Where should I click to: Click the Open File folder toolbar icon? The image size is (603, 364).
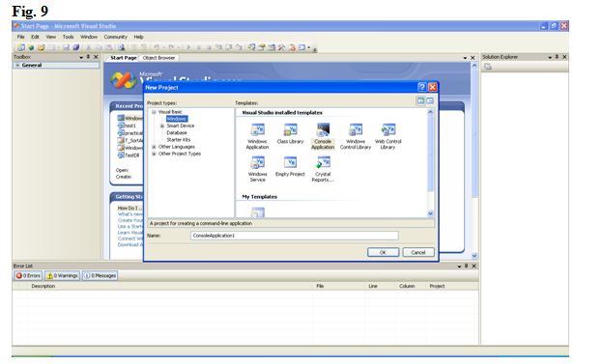click(42, 47)
